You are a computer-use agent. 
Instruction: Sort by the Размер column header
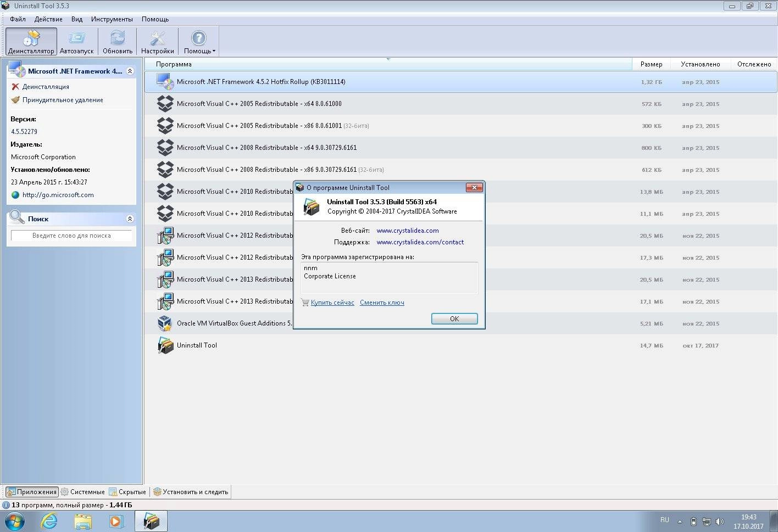(651, 64)
